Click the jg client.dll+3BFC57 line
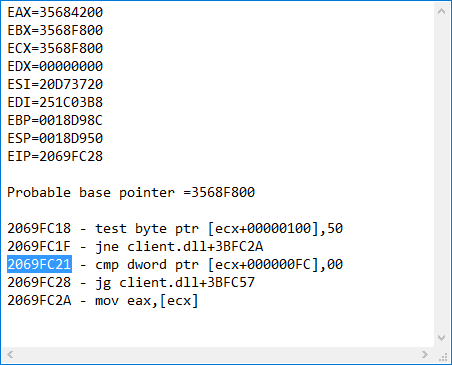Image resolution: width=452 pixels, height=365 pixels. (x=131, y=282)
